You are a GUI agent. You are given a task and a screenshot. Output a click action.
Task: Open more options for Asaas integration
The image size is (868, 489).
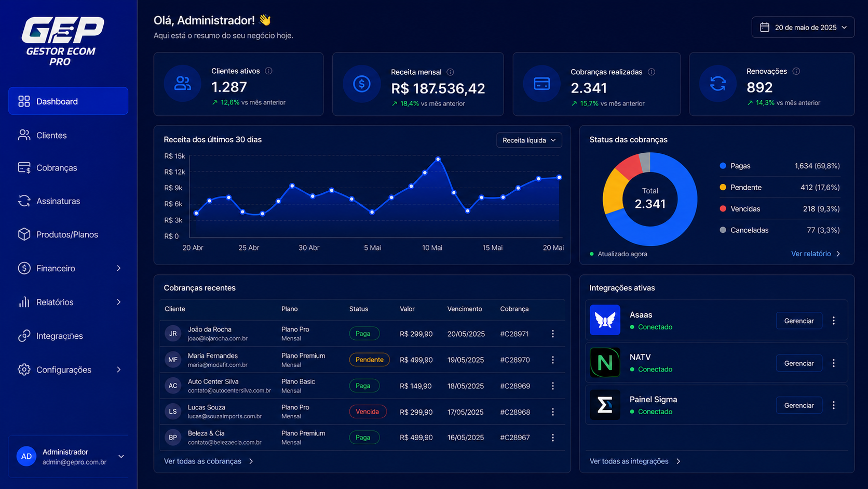pyautogui.click(x=834, y=321)
